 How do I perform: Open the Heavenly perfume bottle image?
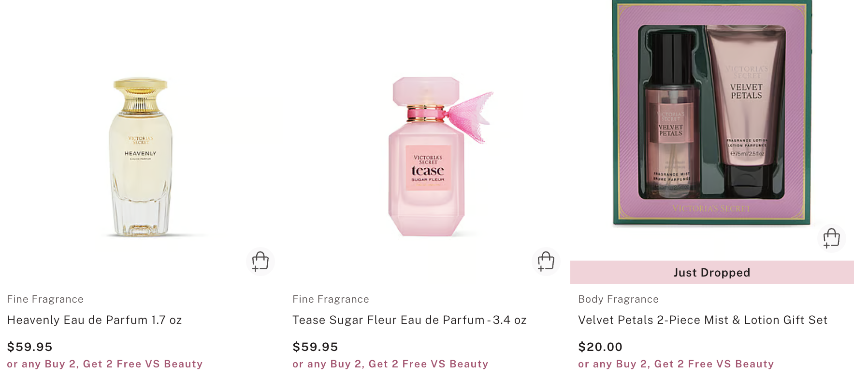(x=141, y=157)
